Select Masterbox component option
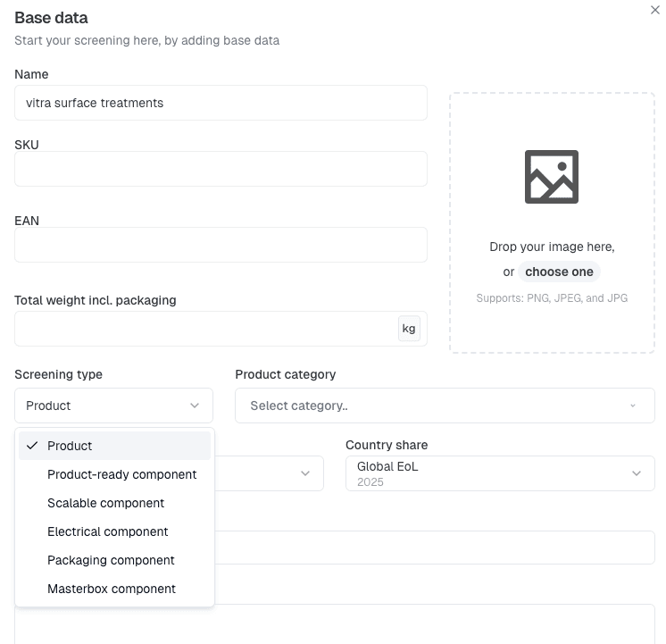The width and height of the screenshot is (666, 644). click(112, 589)
